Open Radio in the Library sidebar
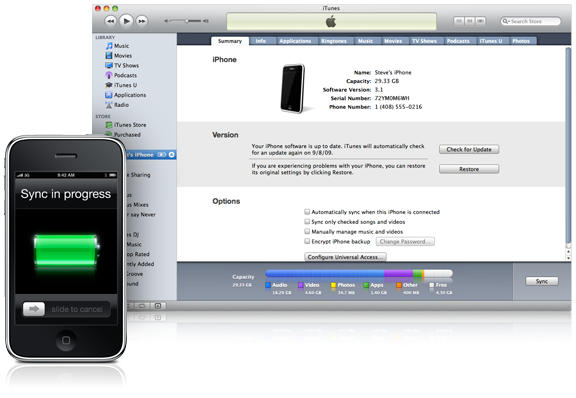Viewport: 576px width, 398px height. [117, 105]
